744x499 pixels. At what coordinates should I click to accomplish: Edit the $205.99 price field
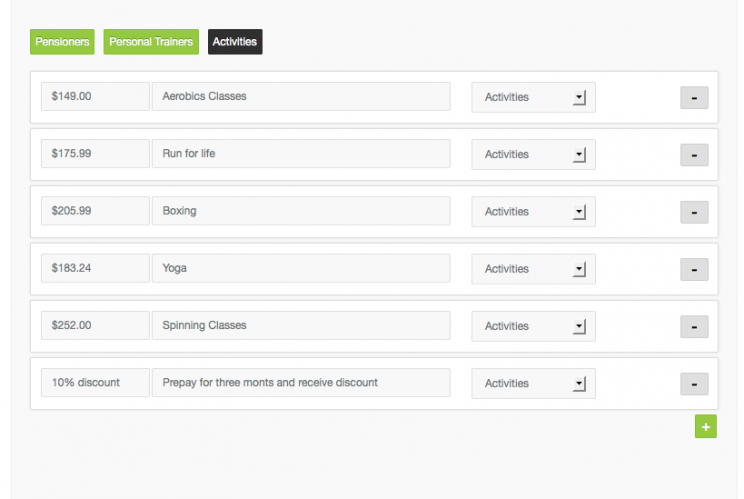tap(95, 211)
